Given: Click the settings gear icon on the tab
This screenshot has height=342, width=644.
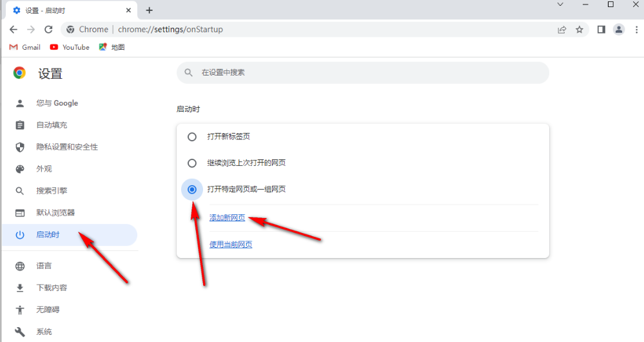Looking at the screenshot, I should click(16, 10).
